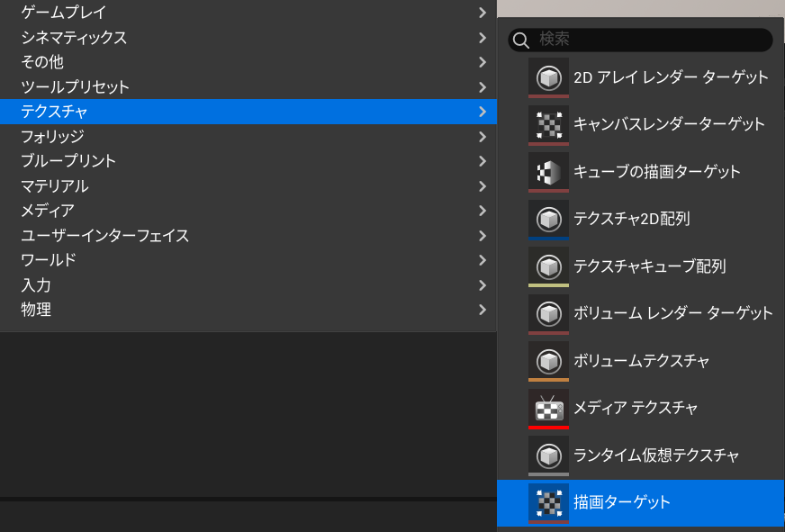Choose ボリュームテクスチャ from the list
Viewport: 785px width, 532px height.
641,361
